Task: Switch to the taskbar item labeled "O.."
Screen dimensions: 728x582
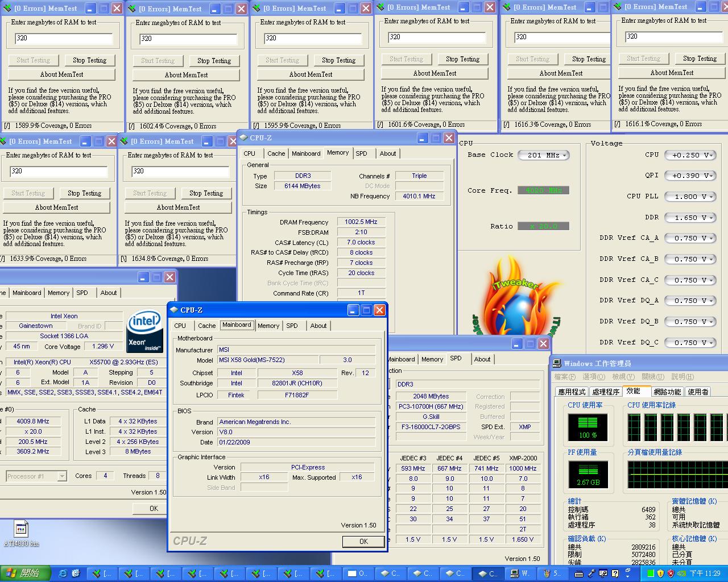Action: tap(358, 573)
